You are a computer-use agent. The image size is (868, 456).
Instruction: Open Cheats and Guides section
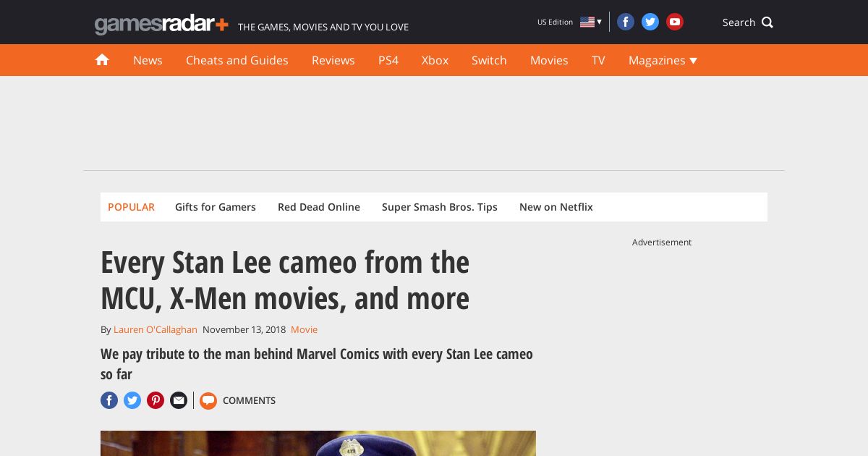pyautogui.click(x=237, y=60)
